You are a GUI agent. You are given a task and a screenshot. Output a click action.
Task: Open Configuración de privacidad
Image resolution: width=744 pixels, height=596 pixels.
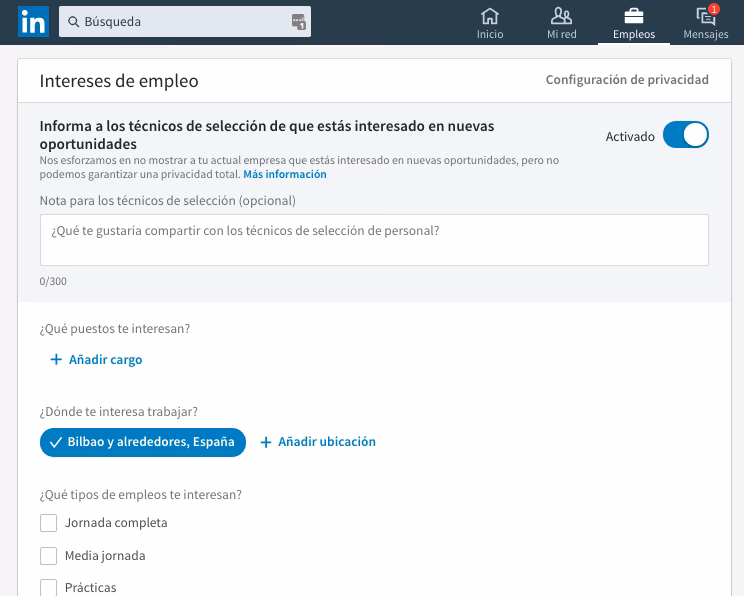(x=627, y=80)
